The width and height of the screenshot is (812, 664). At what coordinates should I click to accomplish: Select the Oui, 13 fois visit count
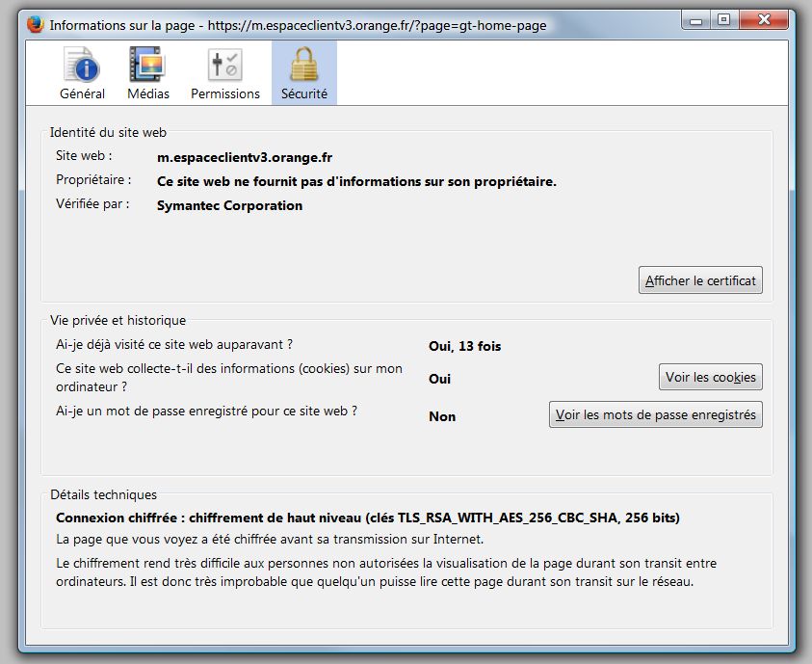click(x=464, y=346)
